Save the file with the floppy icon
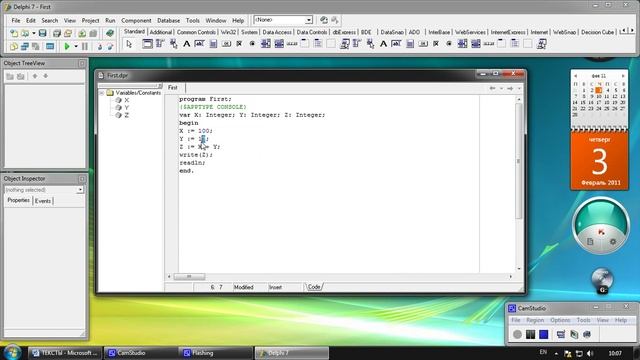This screenshot has height=360, width=640. (42, 33)
